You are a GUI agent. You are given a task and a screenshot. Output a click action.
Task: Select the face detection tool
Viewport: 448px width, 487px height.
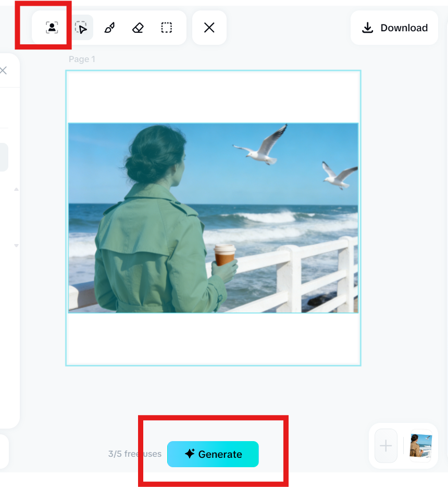coord(52,28)
